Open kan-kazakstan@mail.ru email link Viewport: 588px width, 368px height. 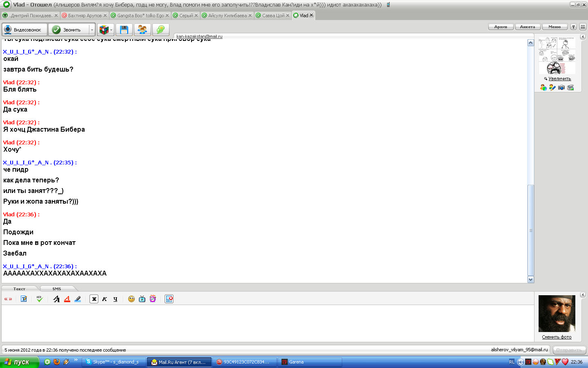(199, 36)
